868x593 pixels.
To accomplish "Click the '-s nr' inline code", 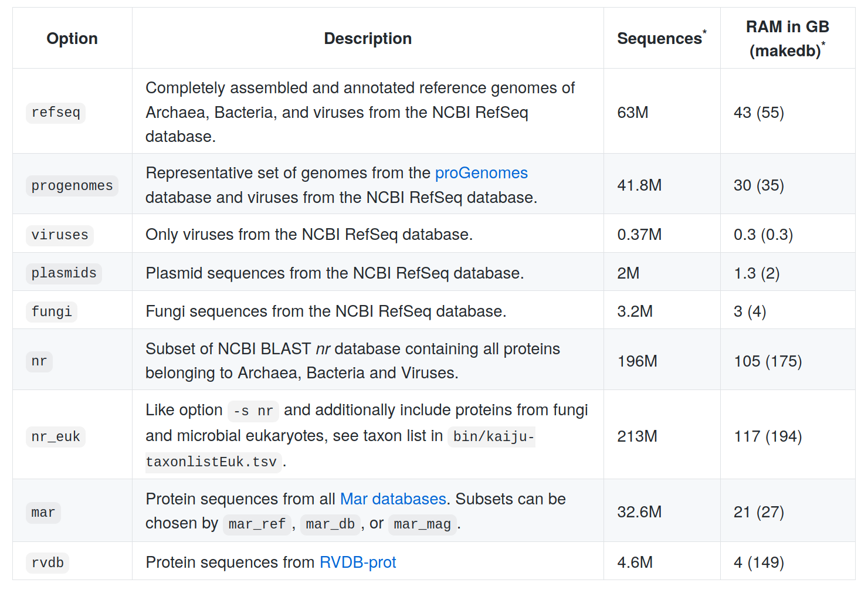I will (253, 411).
